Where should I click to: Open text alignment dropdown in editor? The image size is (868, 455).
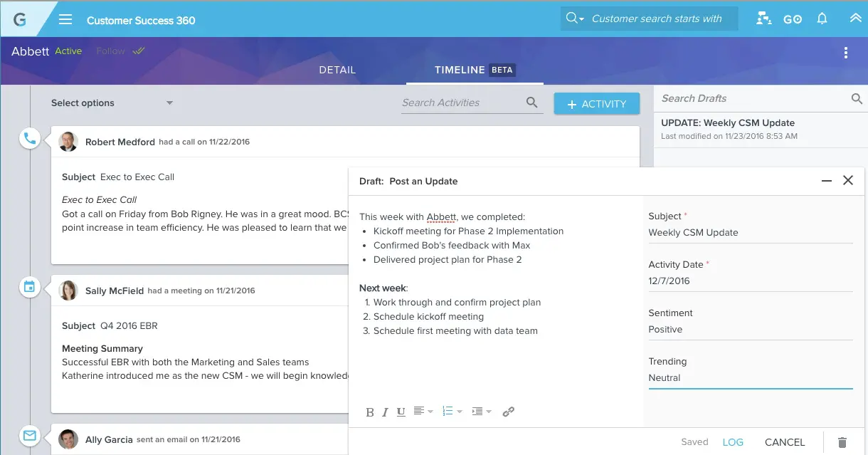tap(423, 412)
